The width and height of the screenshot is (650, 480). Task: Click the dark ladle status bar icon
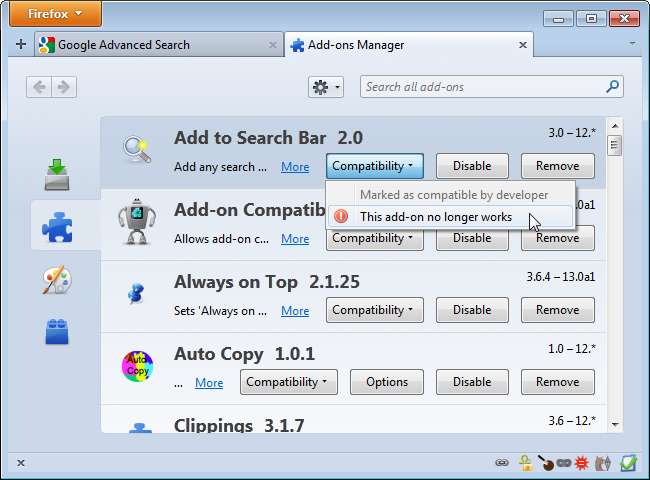coord(546,463)
